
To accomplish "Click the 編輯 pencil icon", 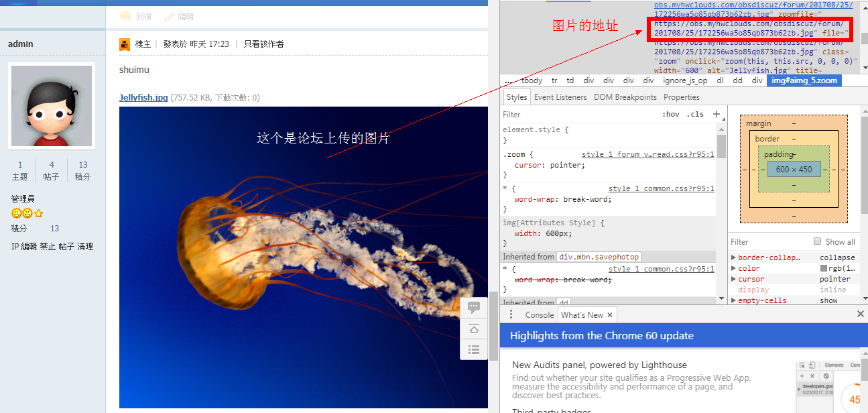I will coord(170,16).
